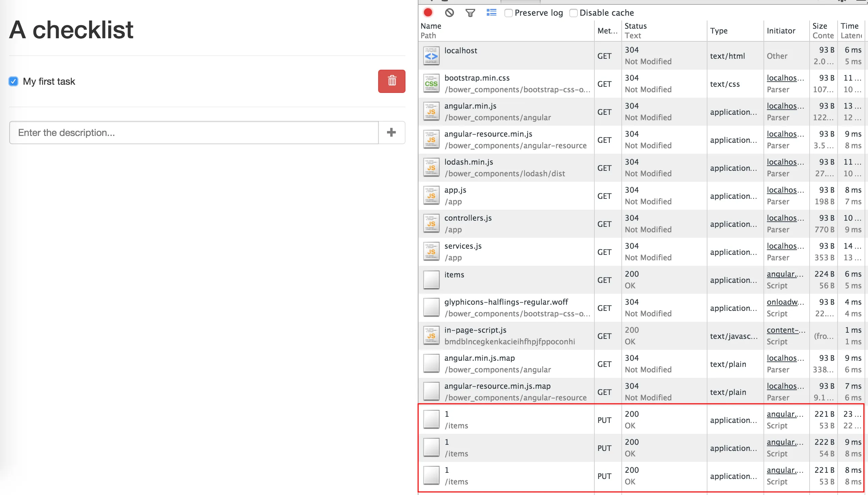
Task: Toggle the network filter funnel icon
Action: [x=470, y=13]
